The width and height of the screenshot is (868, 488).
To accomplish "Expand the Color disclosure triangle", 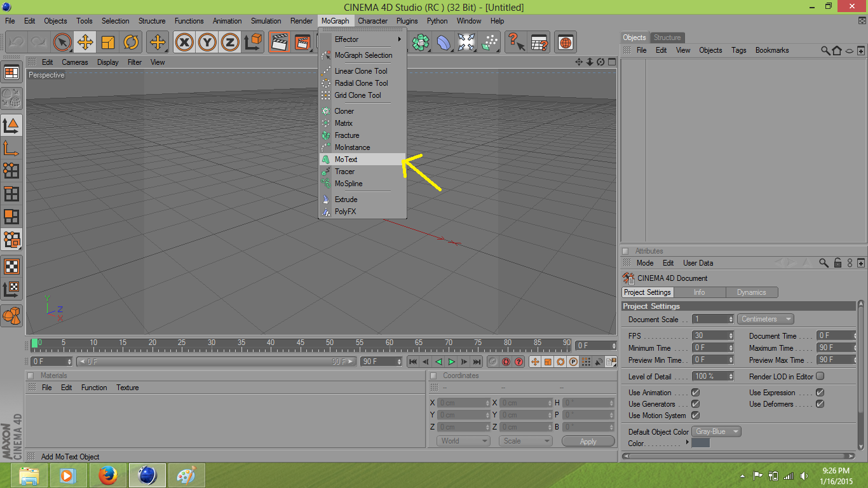I will tap(687, 443).
